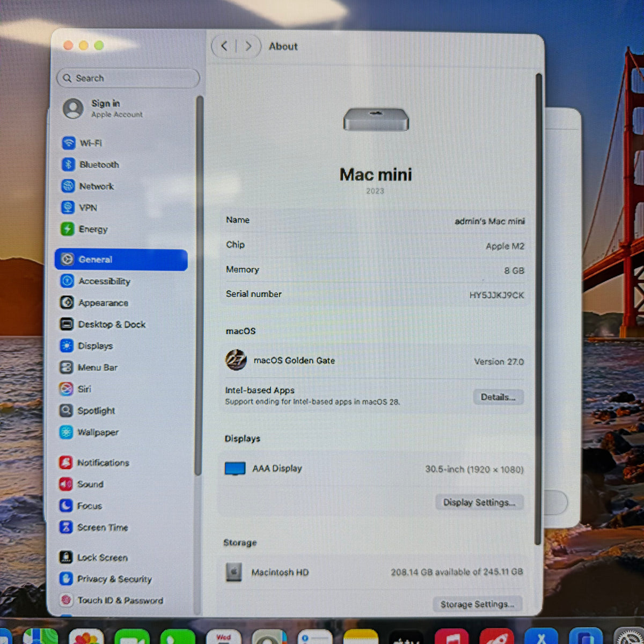Open Calendar showing Wed in Dock

223,637
